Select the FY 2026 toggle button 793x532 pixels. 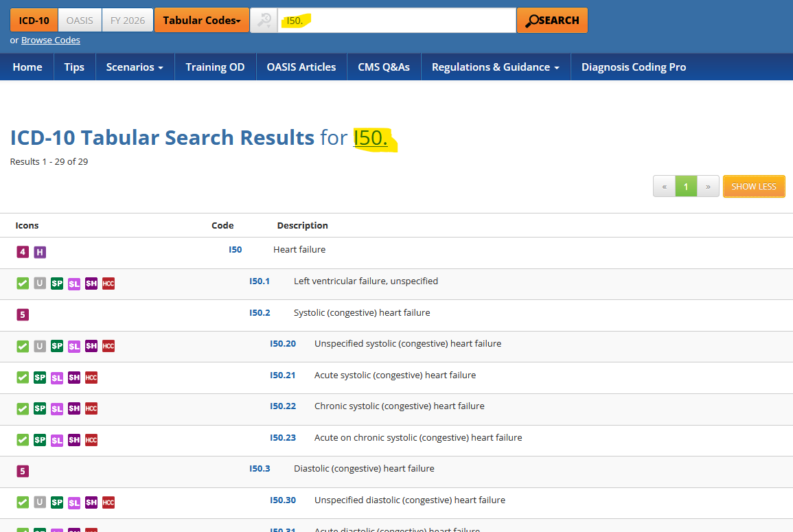[128, 21]
